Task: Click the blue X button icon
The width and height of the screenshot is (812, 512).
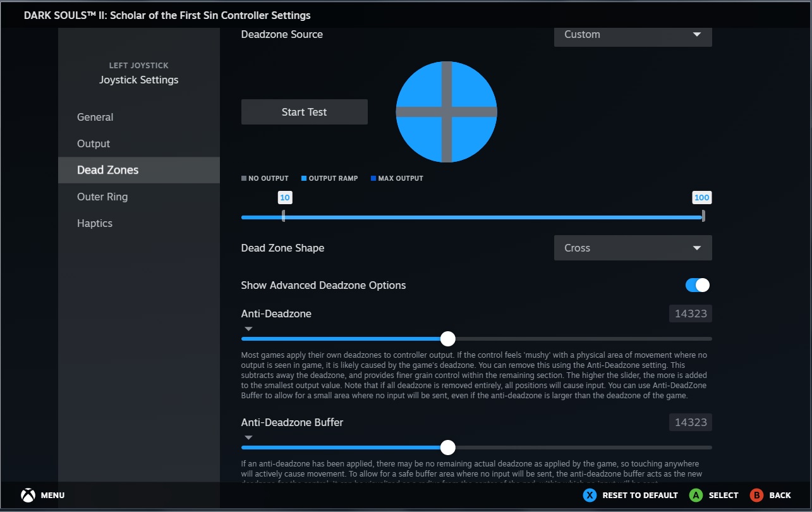Action: pos(590,495)
